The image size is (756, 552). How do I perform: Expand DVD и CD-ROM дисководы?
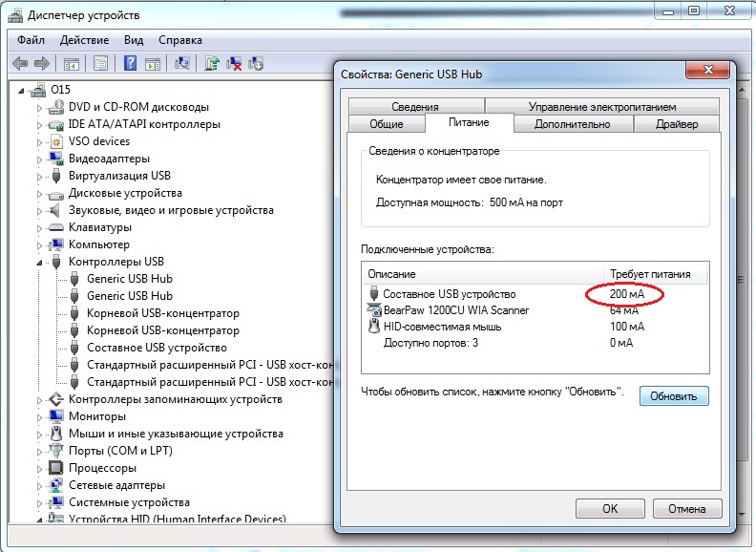pos(39,108)
